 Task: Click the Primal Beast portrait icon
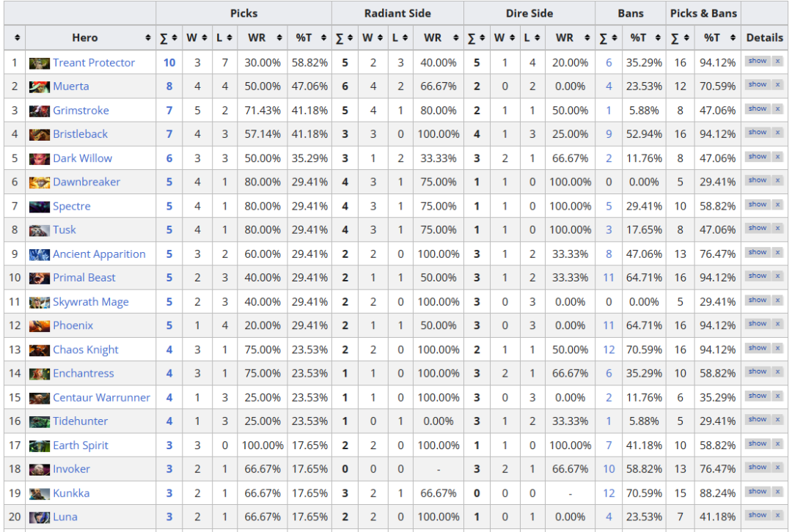[40, 278]
